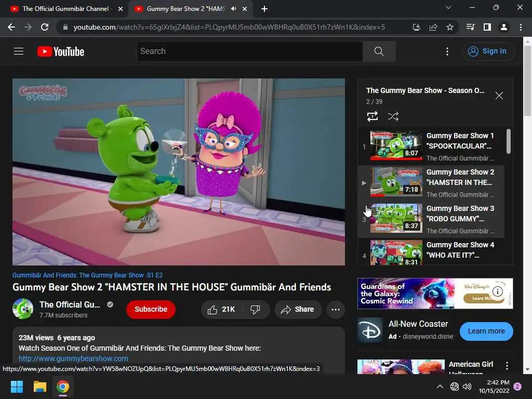View the site lock information icon
This screenshot has height=399, width=532.
tap(65, 27)
